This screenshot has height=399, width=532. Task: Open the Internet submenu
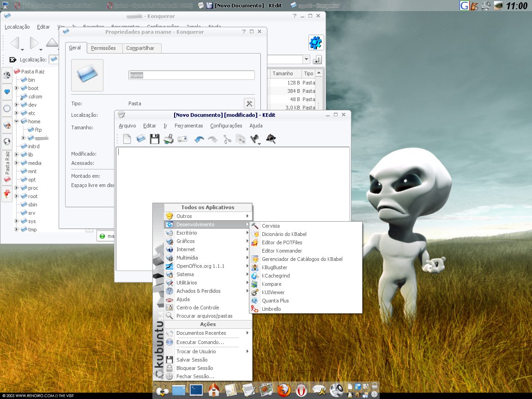tap(208, 249)
